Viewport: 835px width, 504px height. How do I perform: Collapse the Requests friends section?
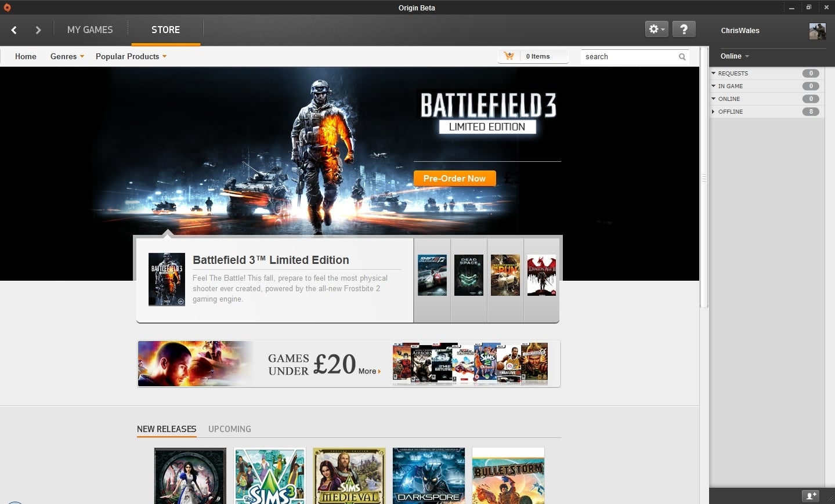click(x=714, y=73)
